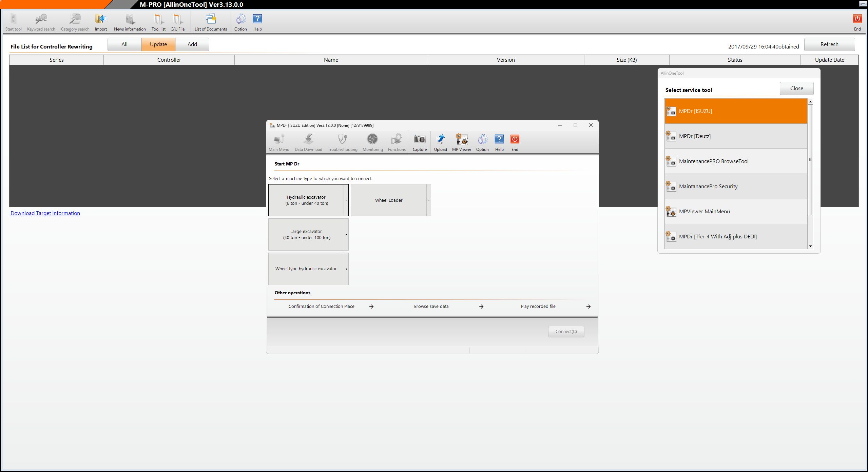Open the Tool list icon
868x472 pixels.
158,19
